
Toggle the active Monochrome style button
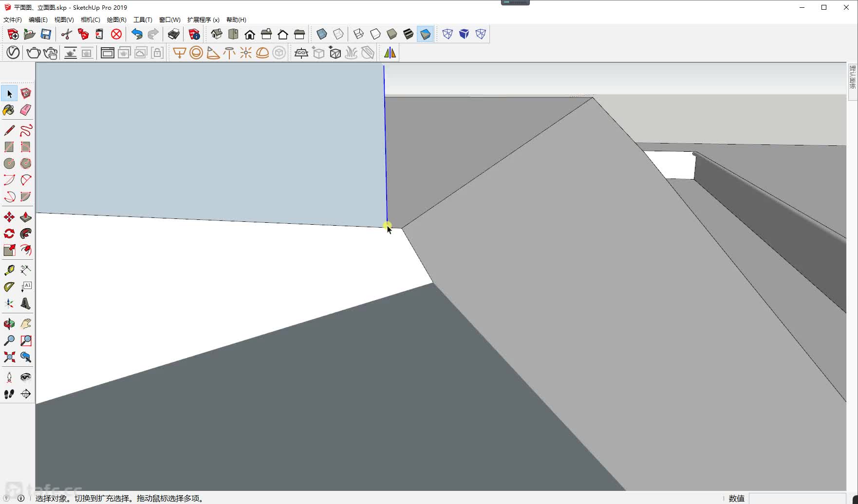point(425,34)
